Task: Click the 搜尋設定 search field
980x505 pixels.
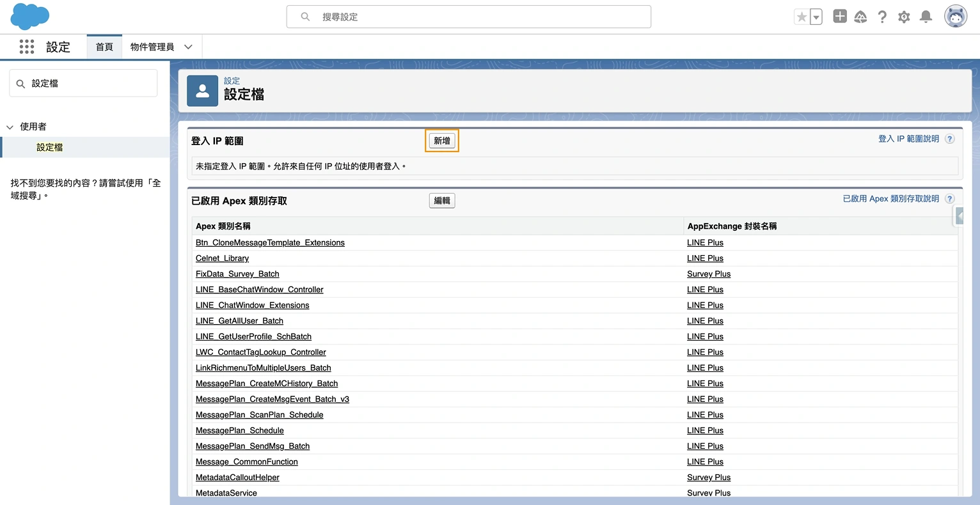Action: point(468,17)
